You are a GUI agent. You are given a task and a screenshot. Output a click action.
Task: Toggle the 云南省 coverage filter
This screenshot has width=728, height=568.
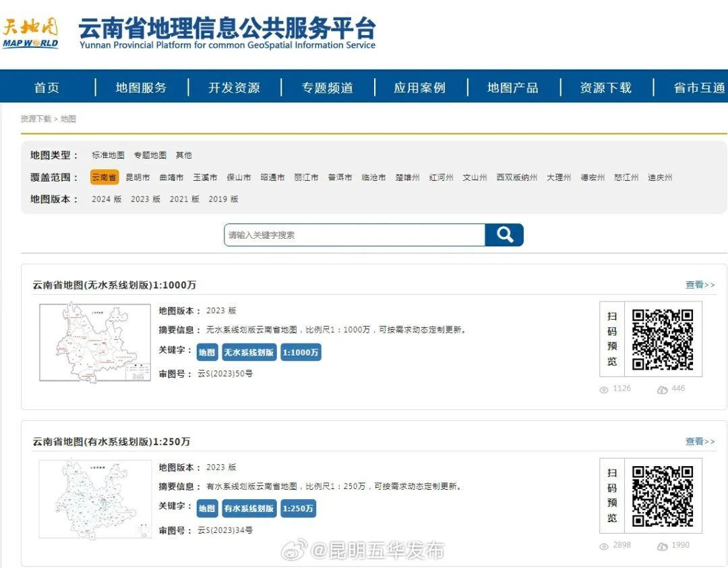coord(104,177)
